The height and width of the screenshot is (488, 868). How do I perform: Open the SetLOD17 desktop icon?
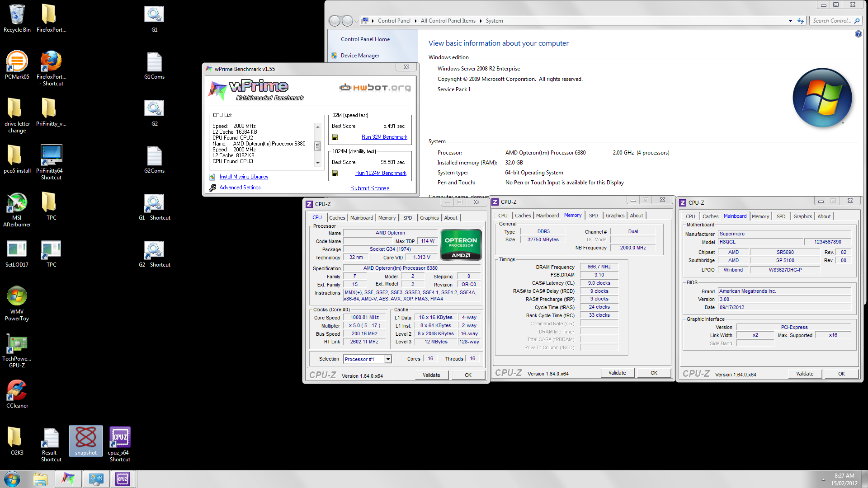(17, 253)
